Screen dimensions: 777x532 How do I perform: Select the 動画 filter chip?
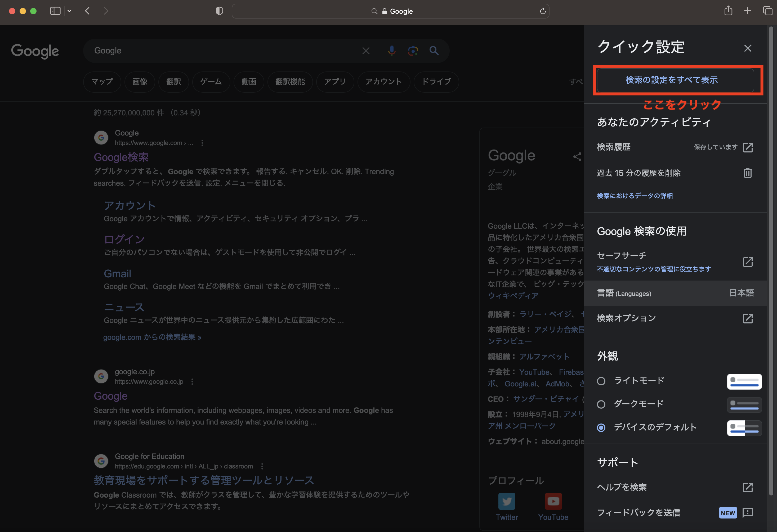coord(249,82)
